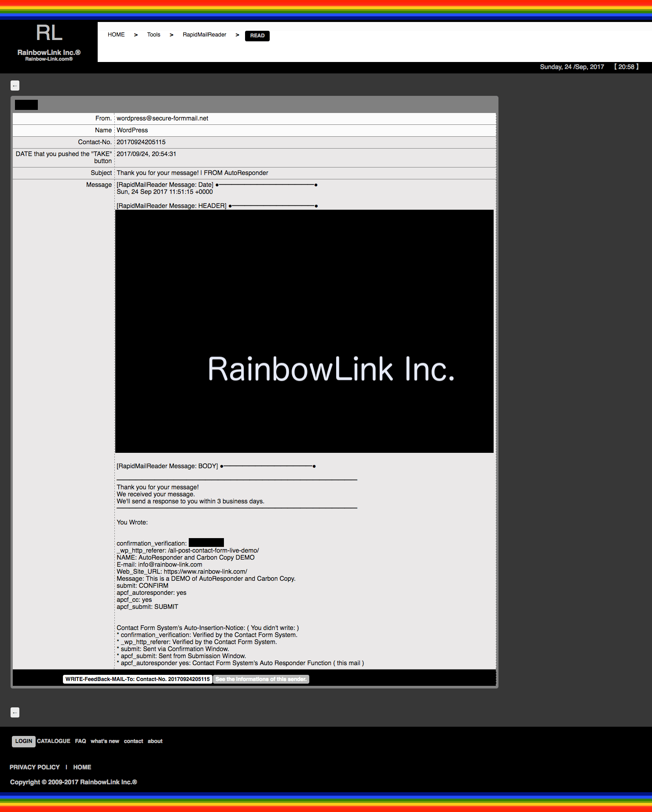Open the about footer link
The width and height of the screenshot is (652, 812).
pyautogui.click(x=155, y=741)
